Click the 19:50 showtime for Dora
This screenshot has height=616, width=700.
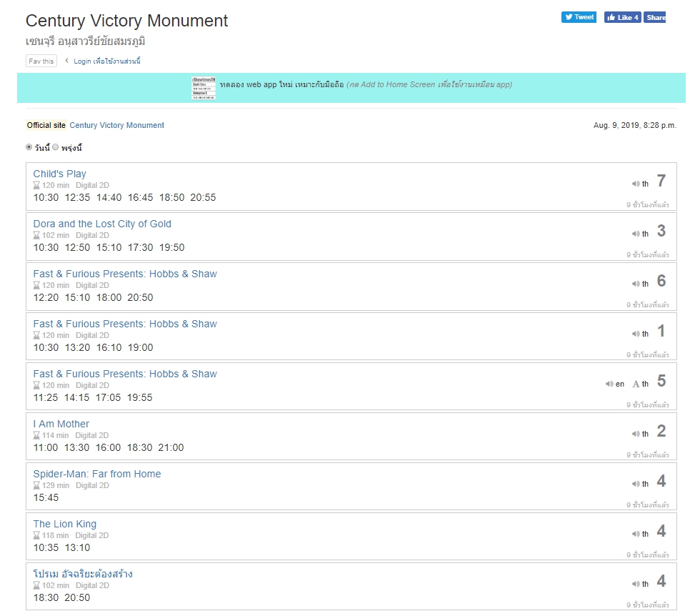(172, 247)
